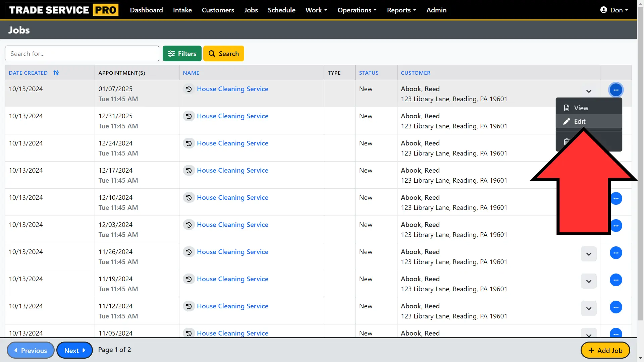Select View from the job context menu
The height and width of the screenshot is (362, 644).
coord(581,108)
